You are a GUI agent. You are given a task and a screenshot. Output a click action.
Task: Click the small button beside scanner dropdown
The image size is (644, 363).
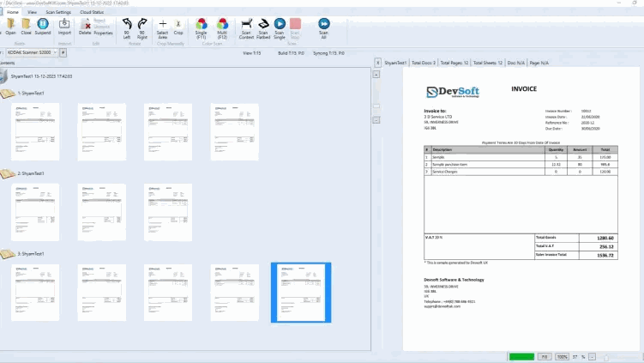click(63, 52)
